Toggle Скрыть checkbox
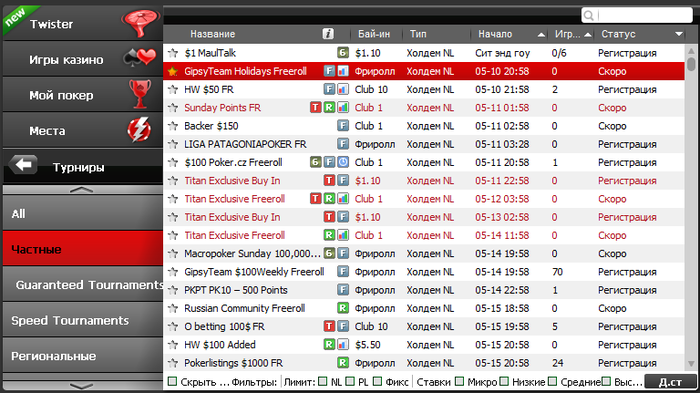Screen dimensions: 700x393 click(x=172, y=381)
